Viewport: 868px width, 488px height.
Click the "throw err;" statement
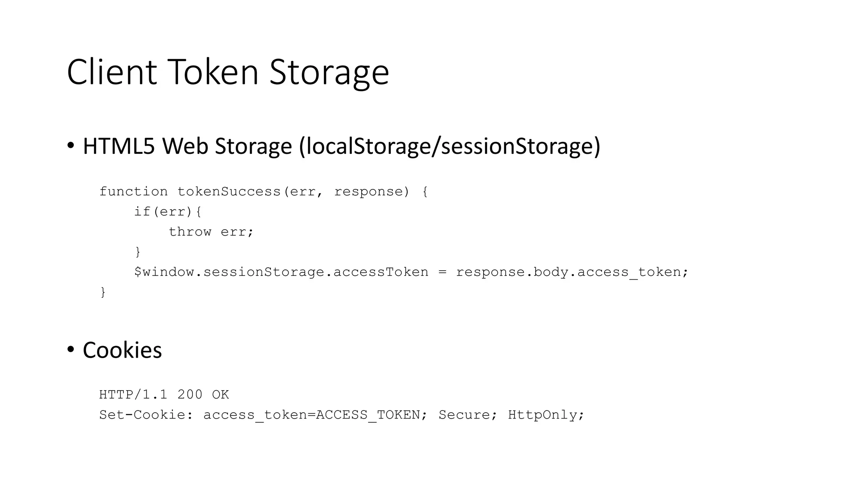(x=211, y=232)
